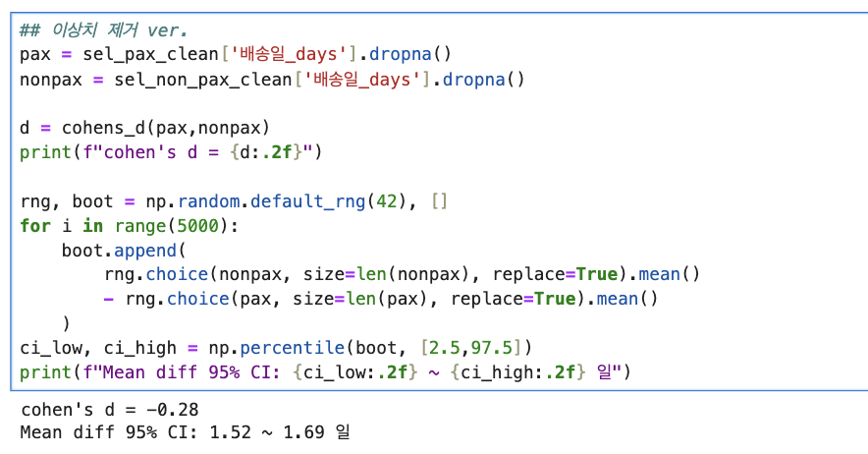Click the line 'd = cohens_d(pax,nonpax)'
Screen dimensions: 868x454
tap(144, 128)
